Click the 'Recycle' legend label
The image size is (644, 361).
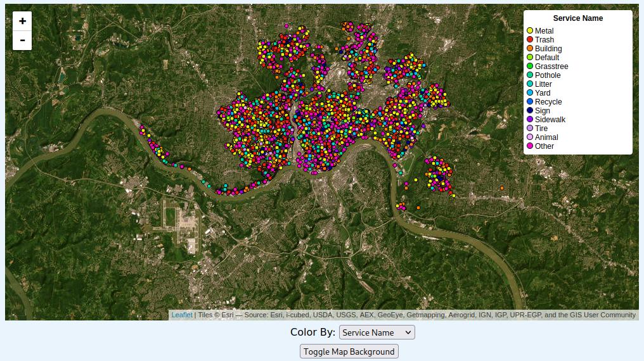[x=548, y=102]
